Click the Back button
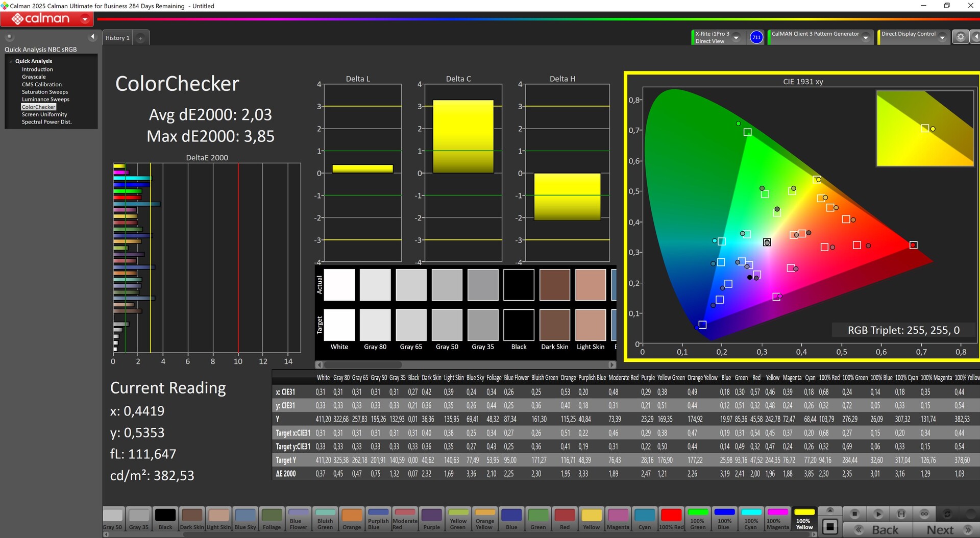The height and width of the screenshot is (538, 980). pos(878,530)
